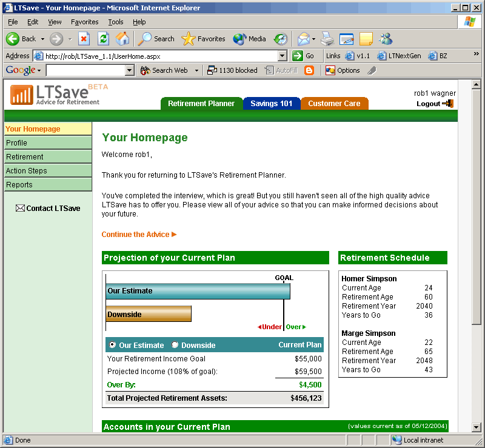Select the Downside radio button
The image size is (485, 448).
point(175,345)
